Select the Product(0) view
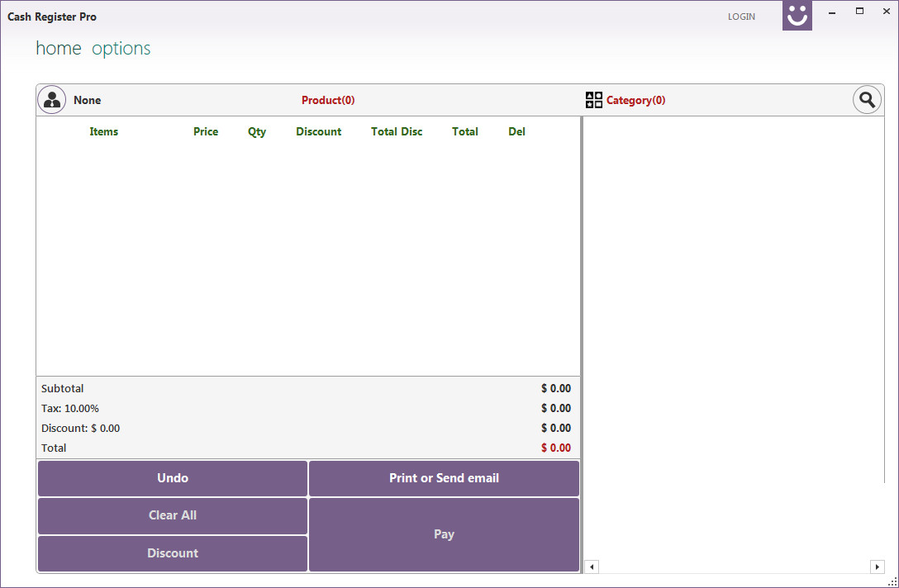899x588 pixels. (x=328, y=99)
